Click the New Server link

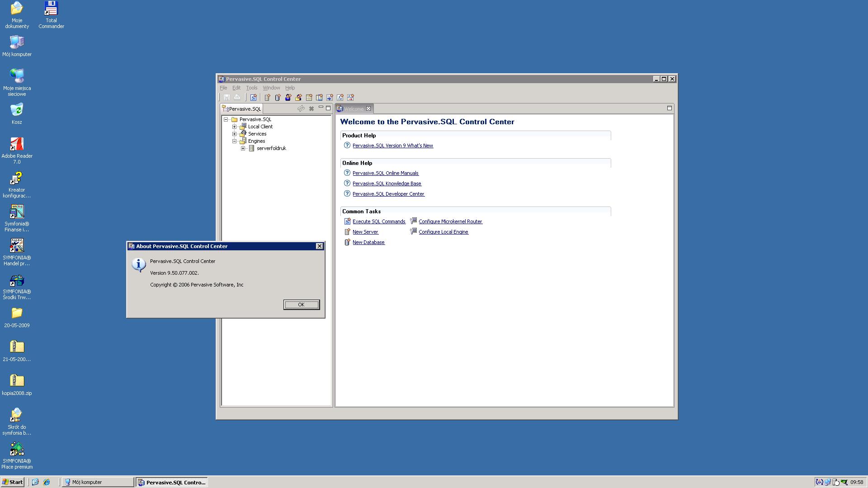pos(365,232)
